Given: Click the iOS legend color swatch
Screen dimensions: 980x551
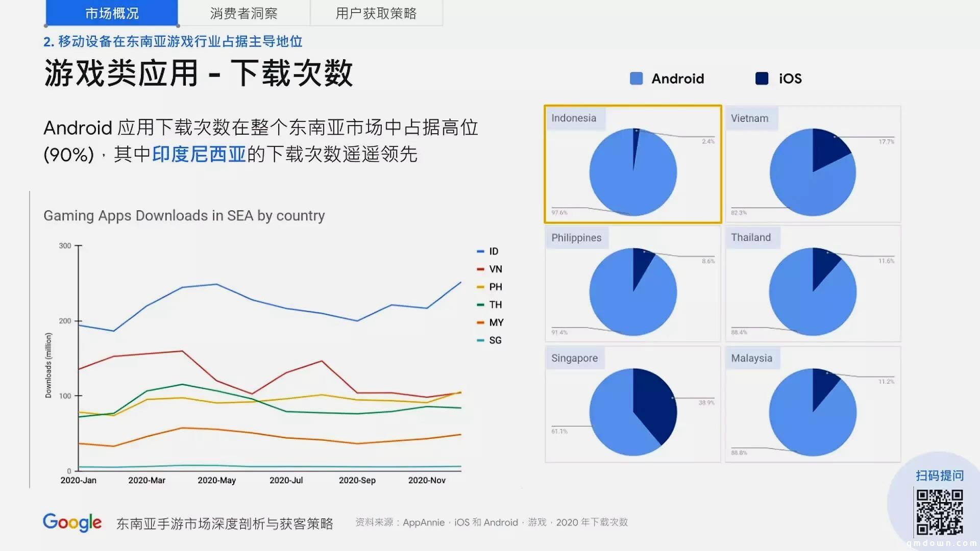Looking at the screenshot, I should click(x=762, y=79).
